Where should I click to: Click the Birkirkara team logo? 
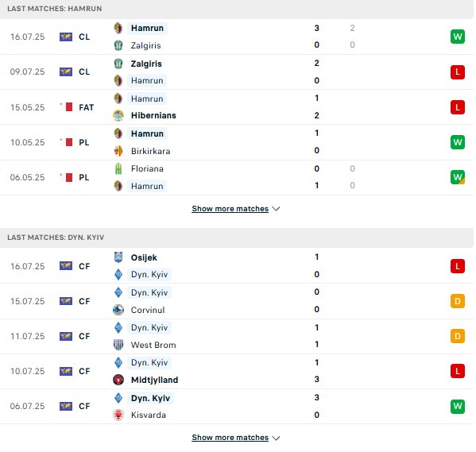pos(118,151)
